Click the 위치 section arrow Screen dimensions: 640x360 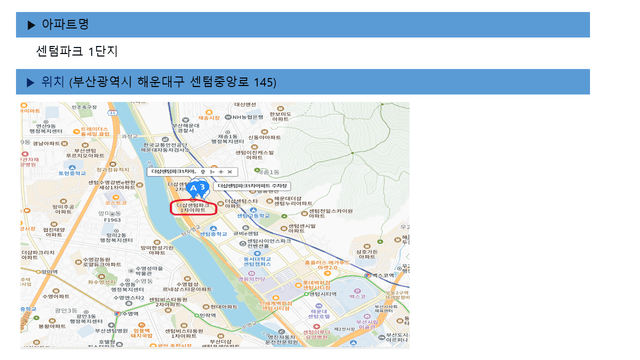tap(30, 82)
